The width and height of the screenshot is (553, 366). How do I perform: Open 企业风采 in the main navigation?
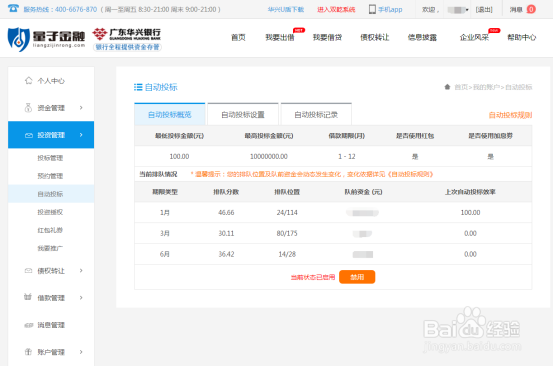click(x=474, y=37)
